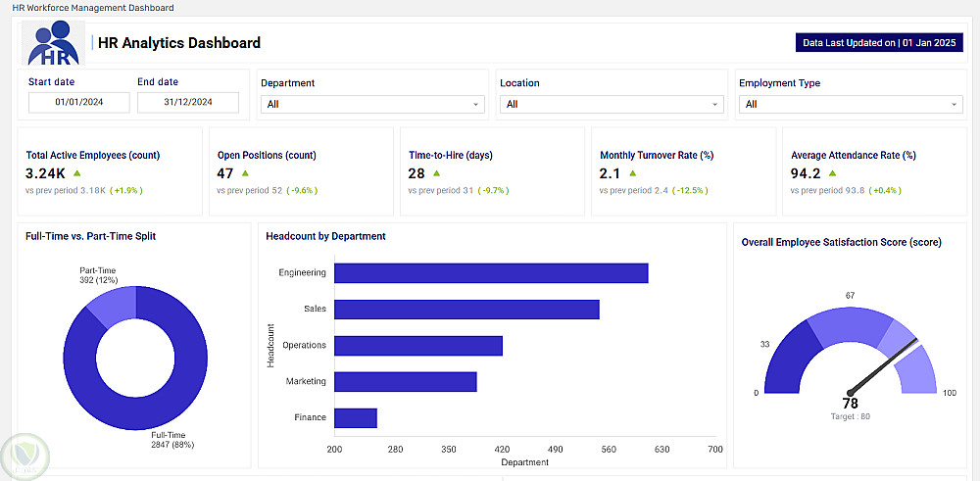Click the green arrow beside Open Positions value

(245, 173)
